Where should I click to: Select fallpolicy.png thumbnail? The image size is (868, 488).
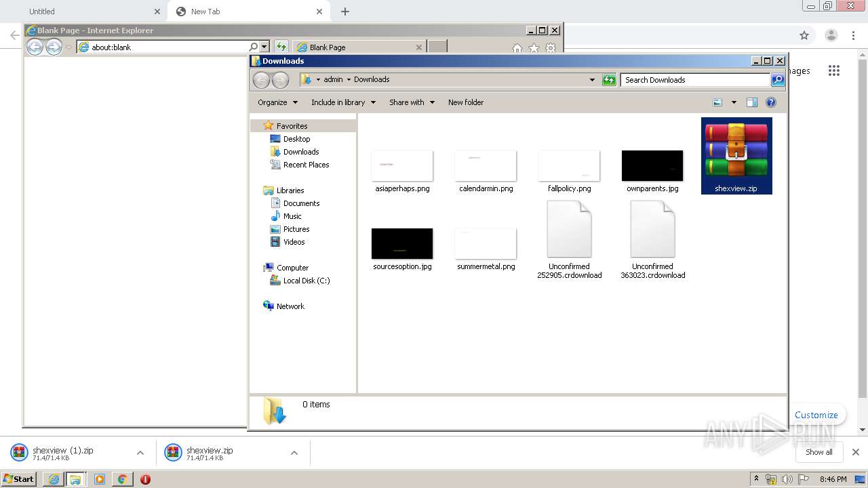569,166
